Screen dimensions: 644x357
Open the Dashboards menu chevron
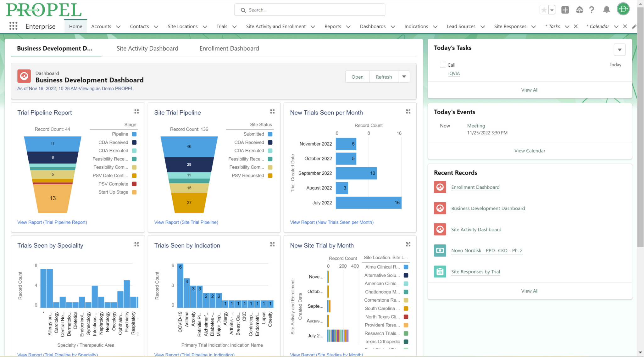(x=393, y=27)
